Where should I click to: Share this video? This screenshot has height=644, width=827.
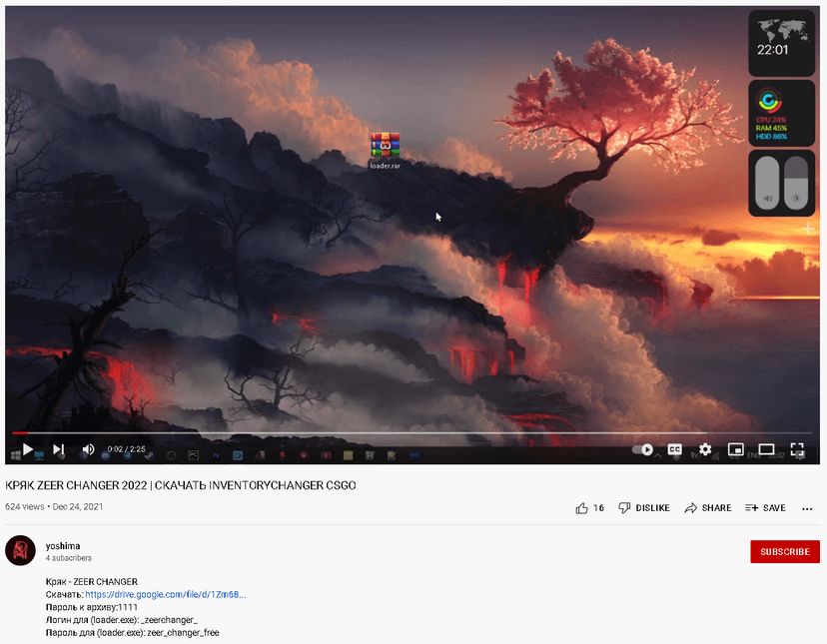708,508
